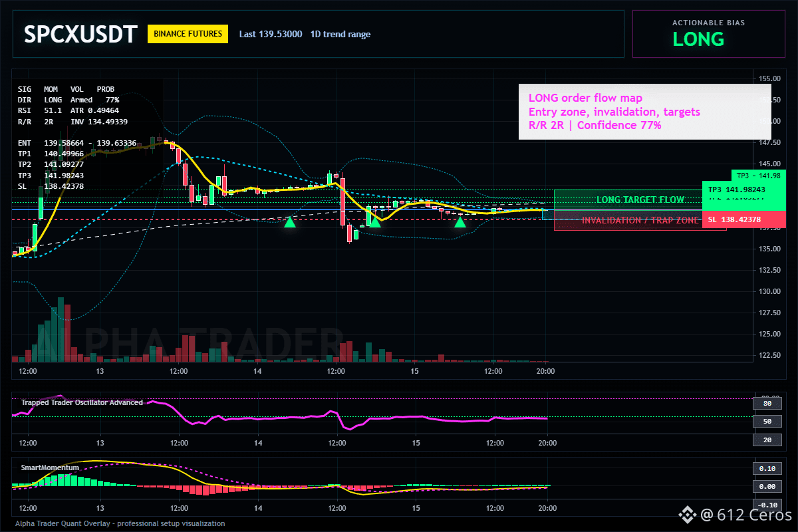Click the DIR LONG Armed 77% row
This screenshot has width=798, height=532.
(x=68, y=99)
